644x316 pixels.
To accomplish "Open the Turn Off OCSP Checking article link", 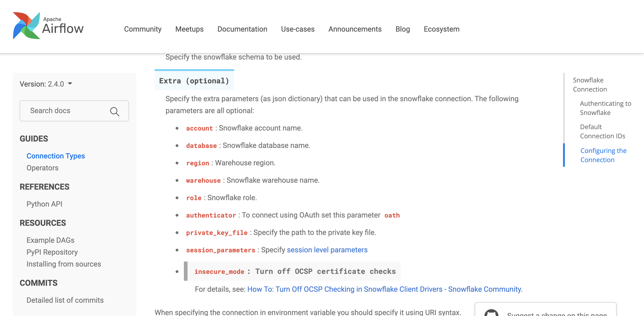I will click(x=384, y=289).
